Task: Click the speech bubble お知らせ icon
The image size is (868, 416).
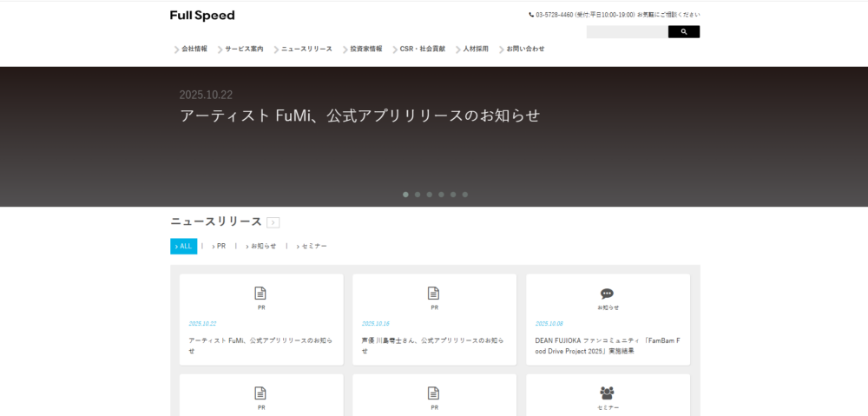Action: coord(608,294)
